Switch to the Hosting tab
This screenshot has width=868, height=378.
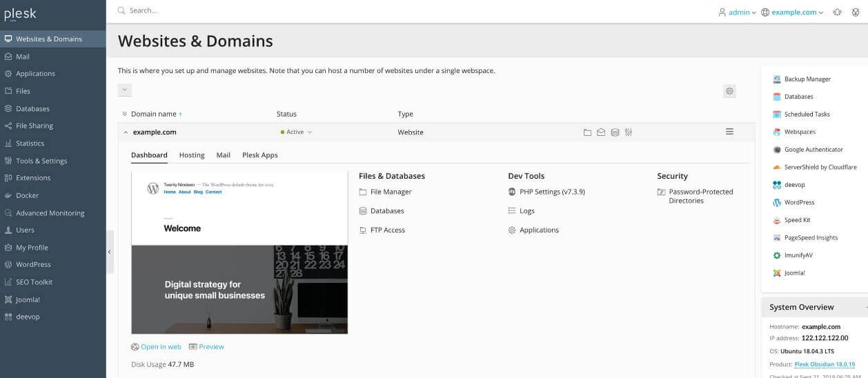coord(192,155)
